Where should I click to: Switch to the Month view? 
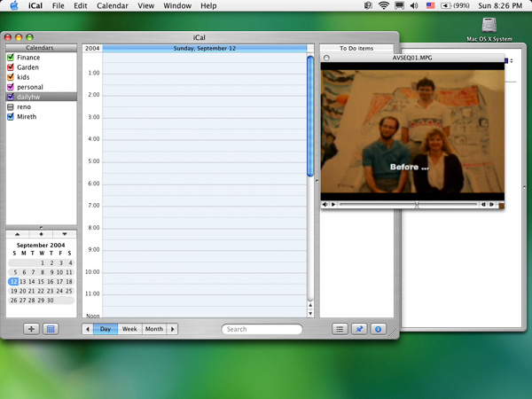pos(154,329)
